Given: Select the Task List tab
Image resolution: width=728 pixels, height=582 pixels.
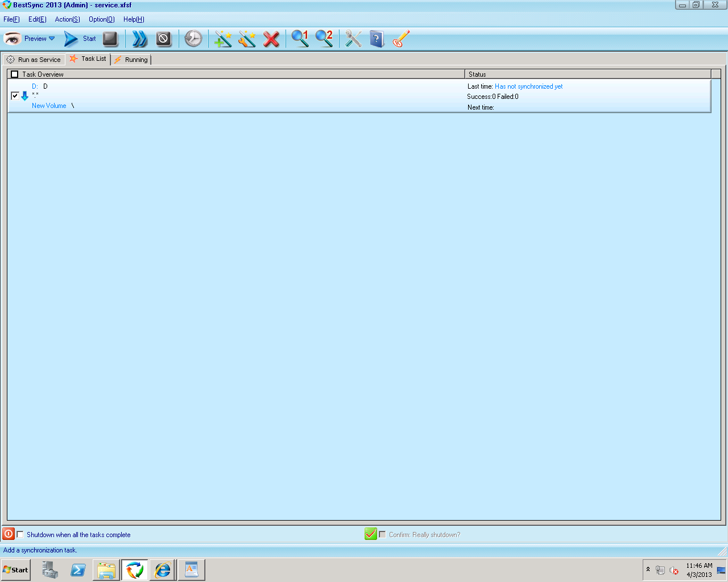Looking at the screenshot, I should pyautogui.click(x=88, y=59).
